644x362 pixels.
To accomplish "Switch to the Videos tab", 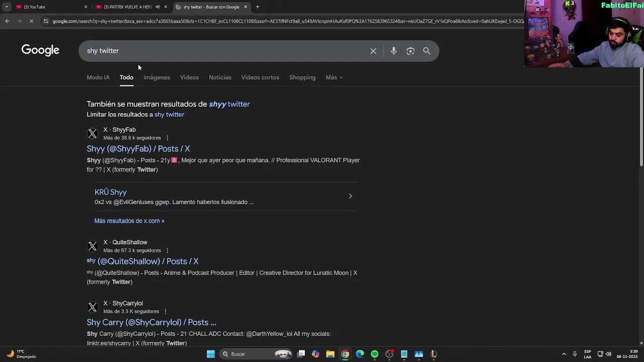I will (190, 77).
